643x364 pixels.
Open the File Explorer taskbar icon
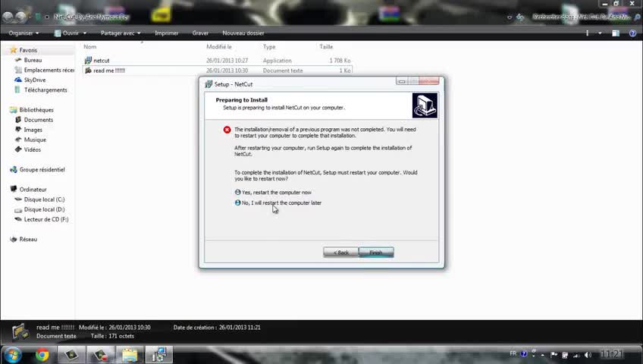130,355
